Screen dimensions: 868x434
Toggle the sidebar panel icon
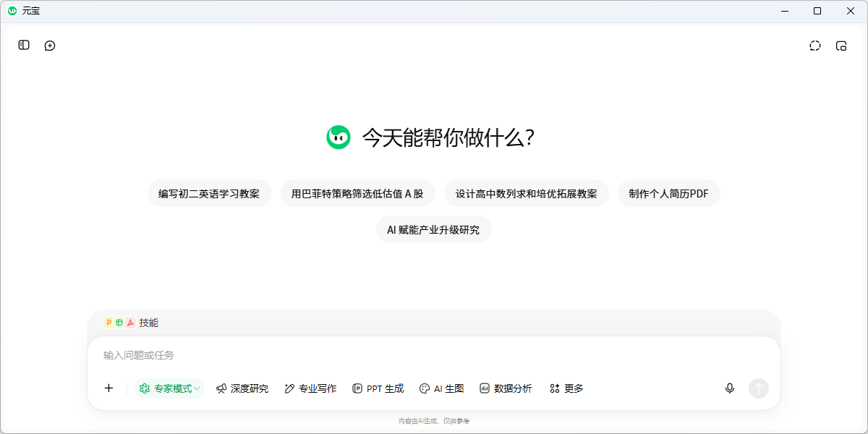(x=24, y=45)
